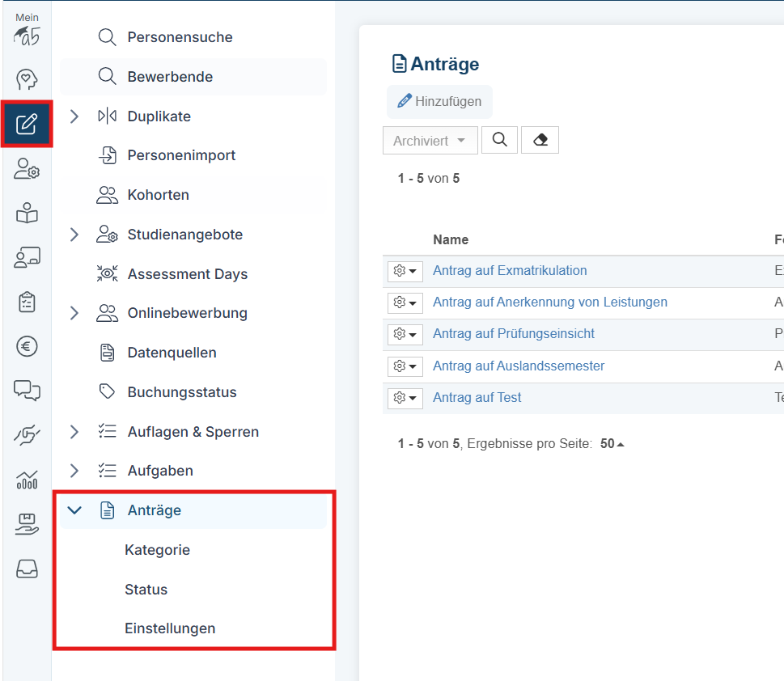The width and height of the screenshot is (784, 681).
Task: Click the pencil-edit icon in left rail
Action: coord(27,124)
